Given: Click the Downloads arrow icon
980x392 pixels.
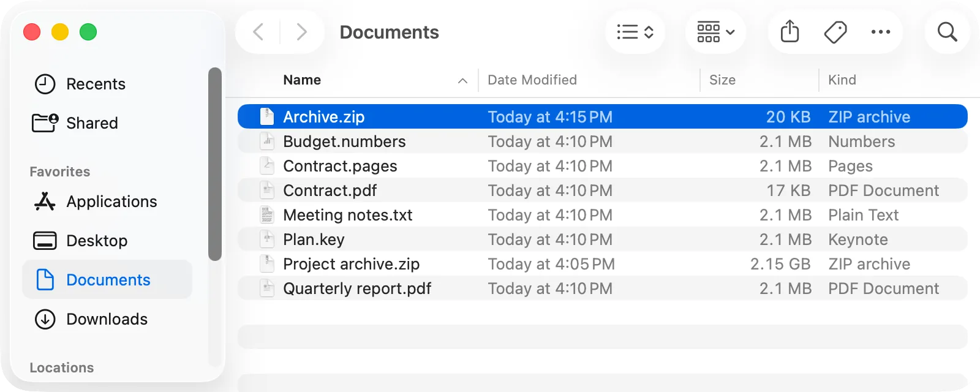Looking at the screenshot, I should click(45, 319).
